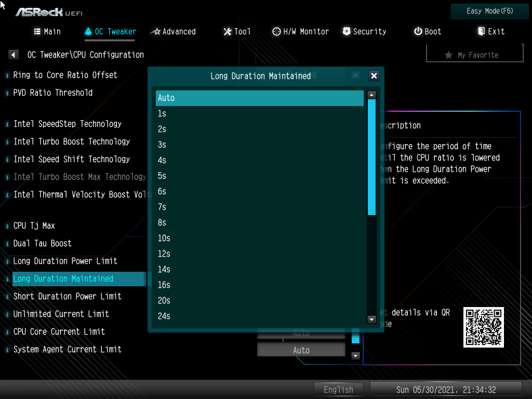This screenshot has height=399, width=532.
Task: Select the 2s option
Action: tap(260, 129)
